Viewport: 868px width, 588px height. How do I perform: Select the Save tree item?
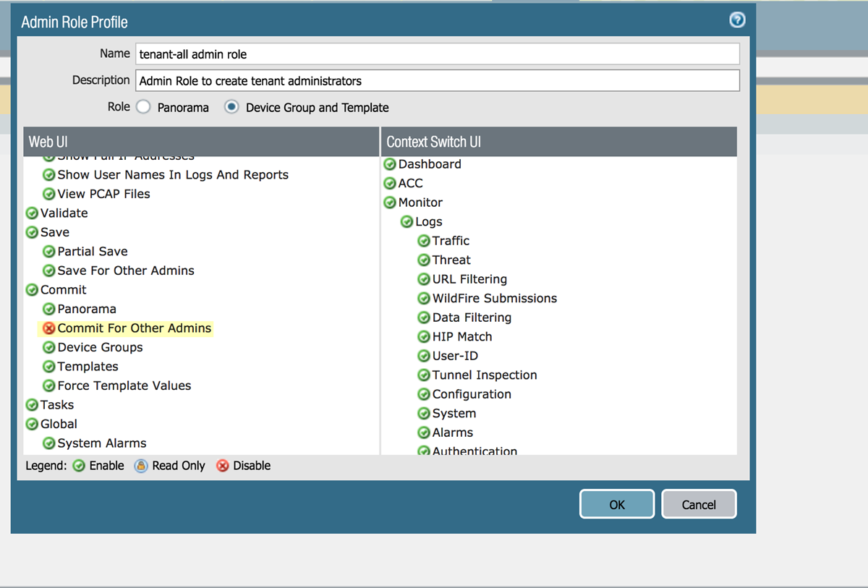pos(55,232)
